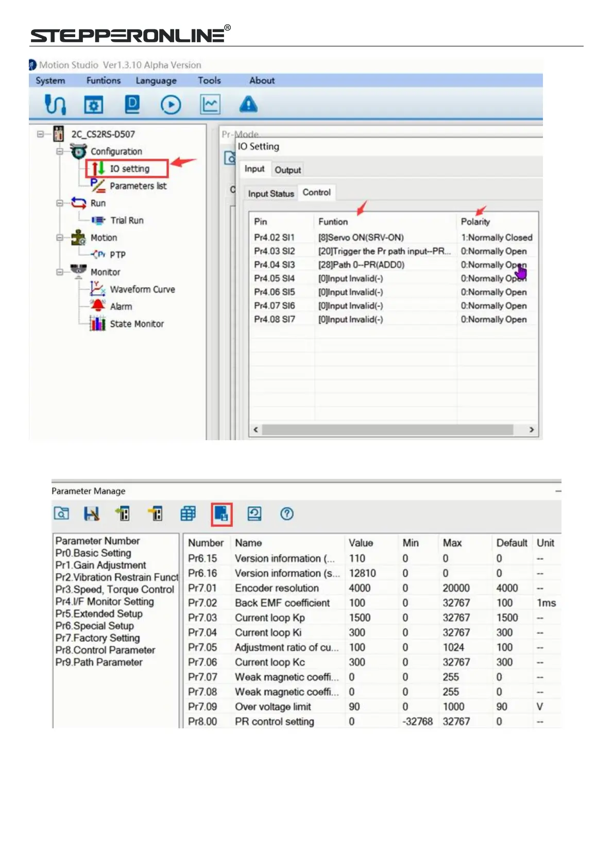Viewport: 613px width, 868px height.
Task: Collapse the Configuration tree node
Action: [x=60, y=152]
